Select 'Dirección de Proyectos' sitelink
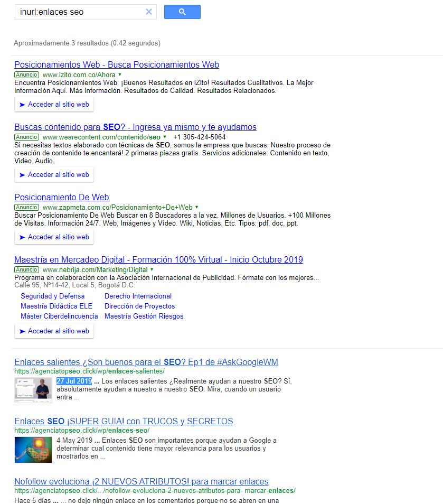The image size is (443, 504). click(x=139, y=306)
